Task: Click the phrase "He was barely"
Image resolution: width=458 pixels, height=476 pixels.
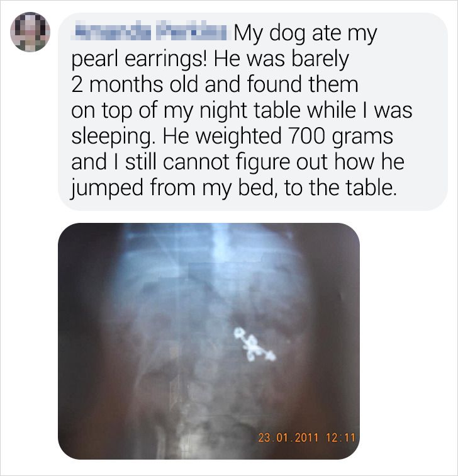Action: point(282,59)
